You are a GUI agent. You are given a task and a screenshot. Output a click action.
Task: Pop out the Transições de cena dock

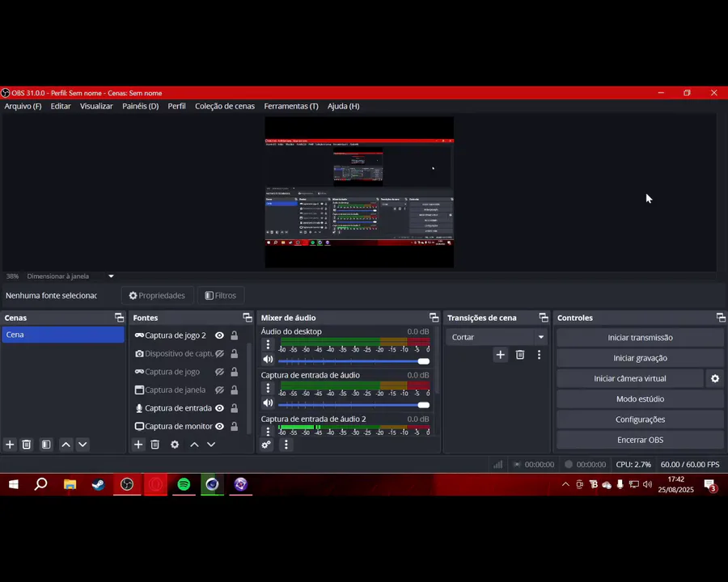click(544, 318)
